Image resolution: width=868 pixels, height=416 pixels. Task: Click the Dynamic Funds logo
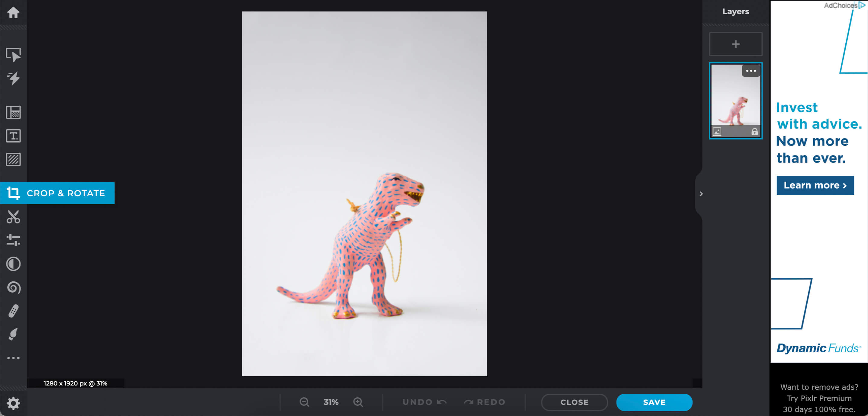[819, 348]
